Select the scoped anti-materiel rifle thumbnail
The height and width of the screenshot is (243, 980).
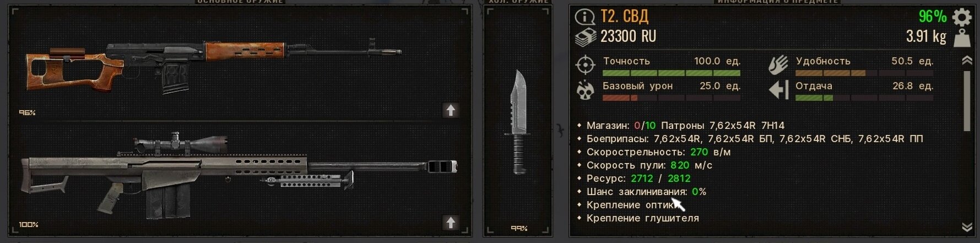point(239,176)
